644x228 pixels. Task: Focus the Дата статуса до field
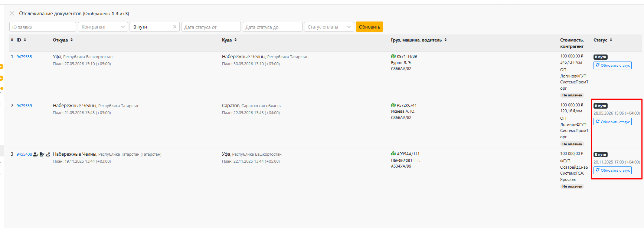coord(272,27)
